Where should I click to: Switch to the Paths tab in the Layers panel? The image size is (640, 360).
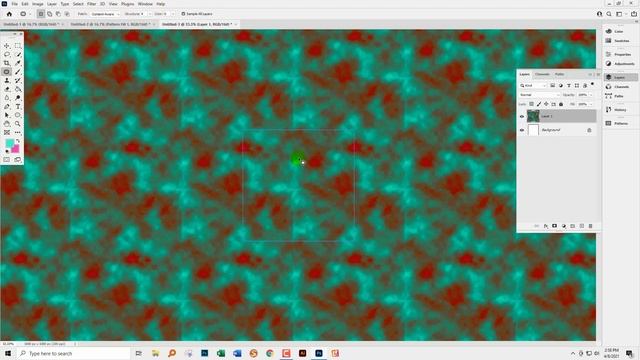pyautogui.click(x=559, y=74)
